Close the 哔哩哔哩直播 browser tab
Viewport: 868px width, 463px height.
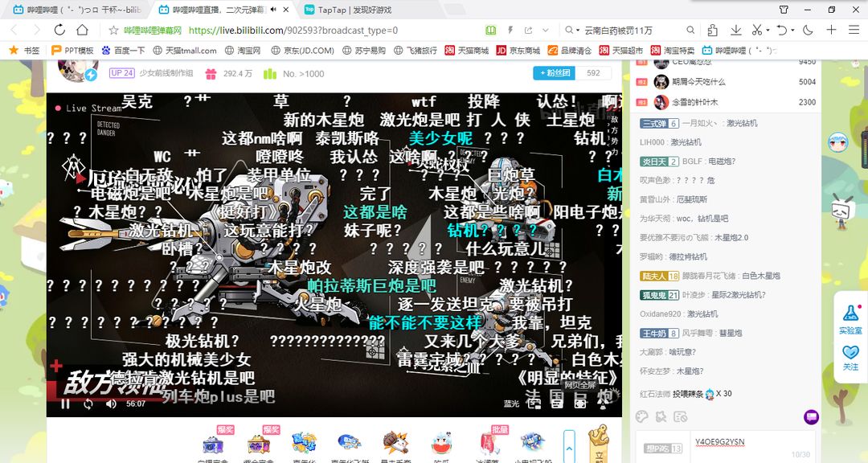coord(285,10)
